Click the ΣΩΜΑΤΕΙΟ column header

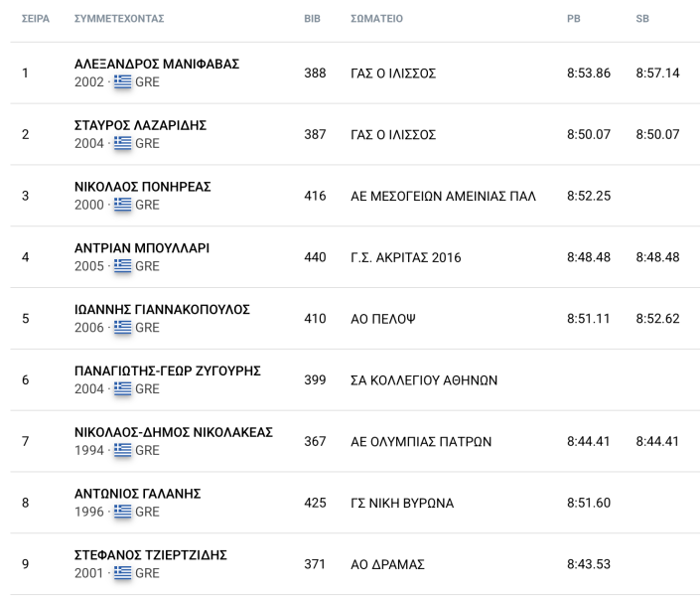(376, 19)
